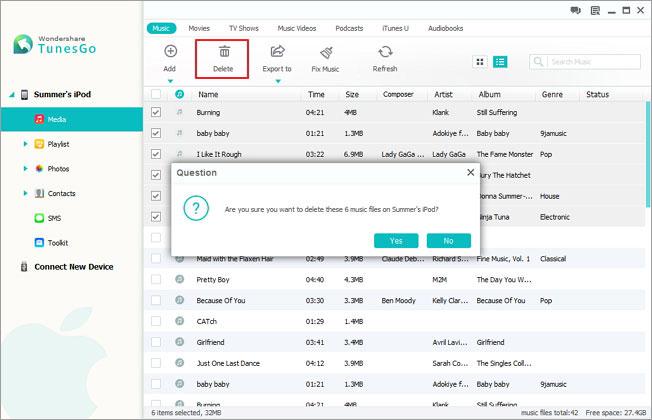Open the feedback chat icon
The height and width of the screenshot is (420, 652).
(x=575, y=10)
